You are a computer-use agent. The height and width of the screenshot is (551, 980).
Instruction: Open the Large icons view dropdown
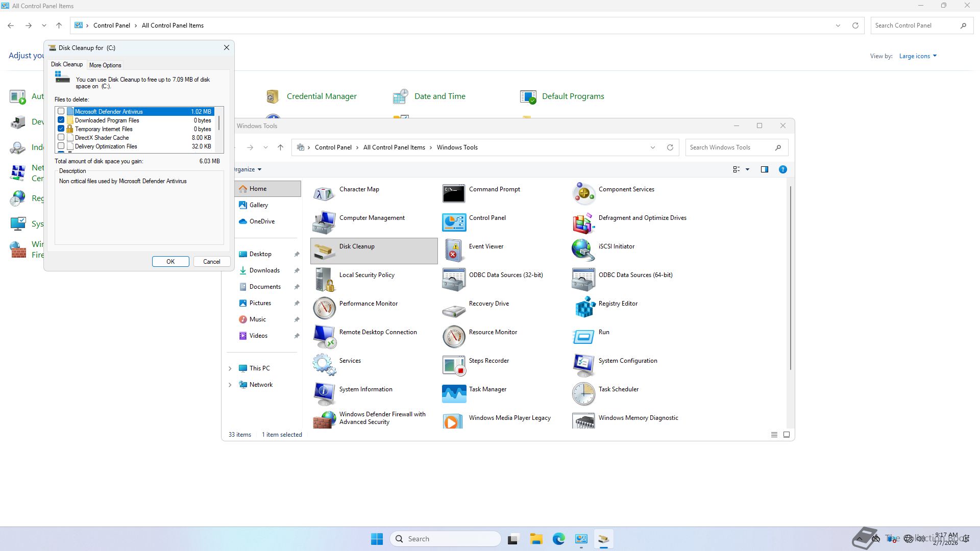click(918, 56)
